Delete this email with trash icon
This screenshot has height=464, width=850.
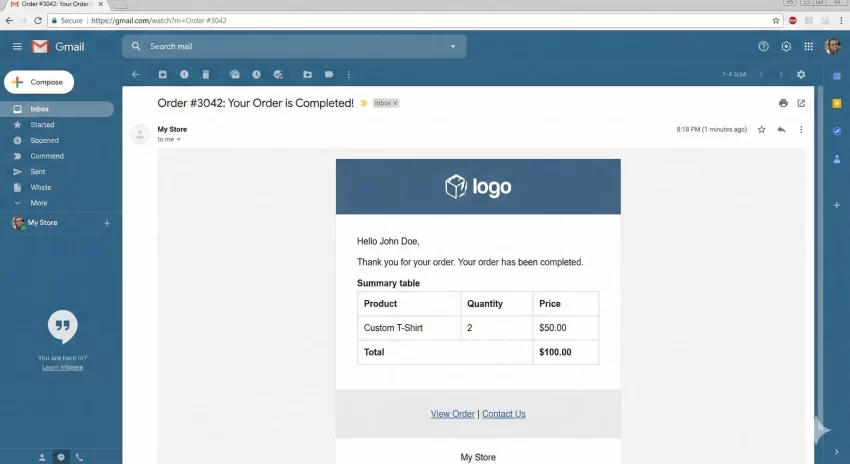click(206, 74)
